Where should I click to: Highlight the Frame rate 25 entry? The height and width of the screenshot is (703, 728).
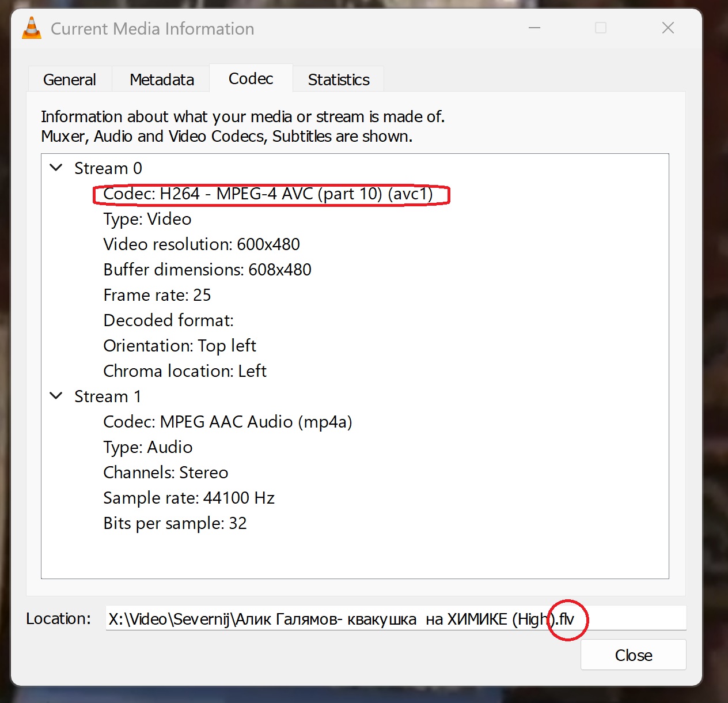pyautogui.click(x=157, y=296)
